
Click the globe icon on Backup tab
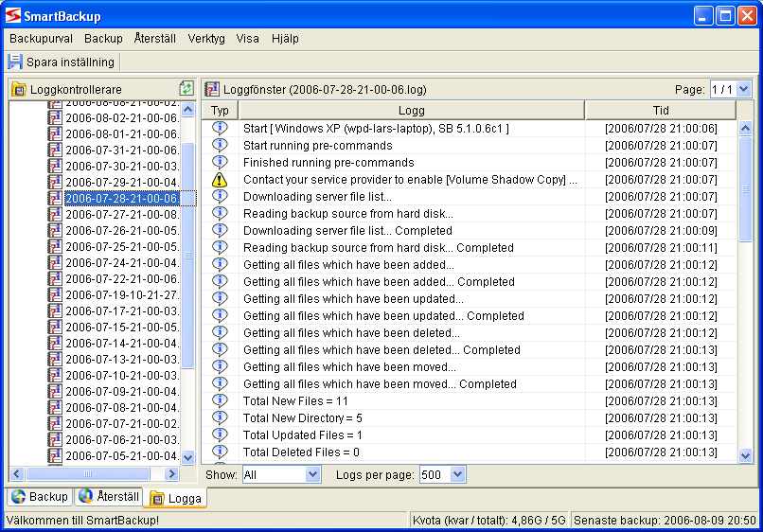click(19, 496)
